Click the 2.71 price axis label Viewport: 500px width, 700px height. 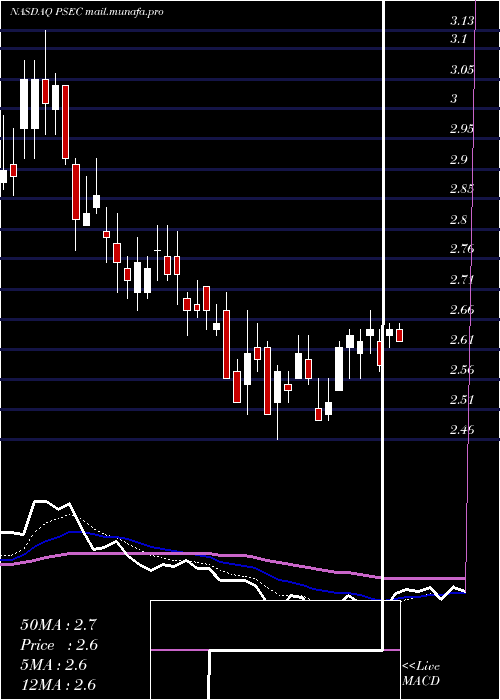[x=462, y=280]
